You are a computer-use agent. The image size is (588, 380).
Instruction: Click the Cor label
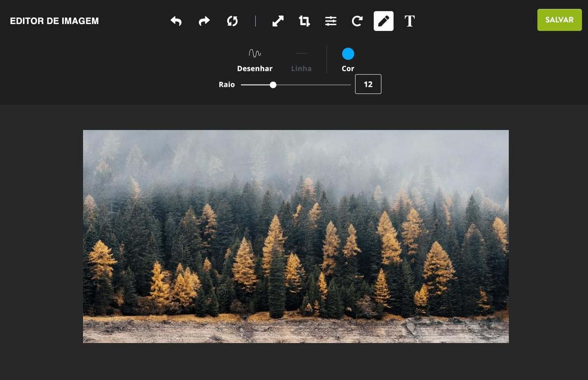pos(348,69)
